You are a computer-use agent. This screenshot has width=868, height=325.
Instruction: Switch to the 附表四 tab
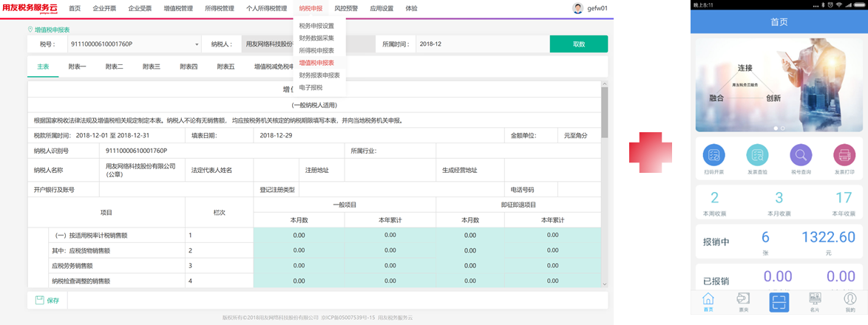(189, 66)
